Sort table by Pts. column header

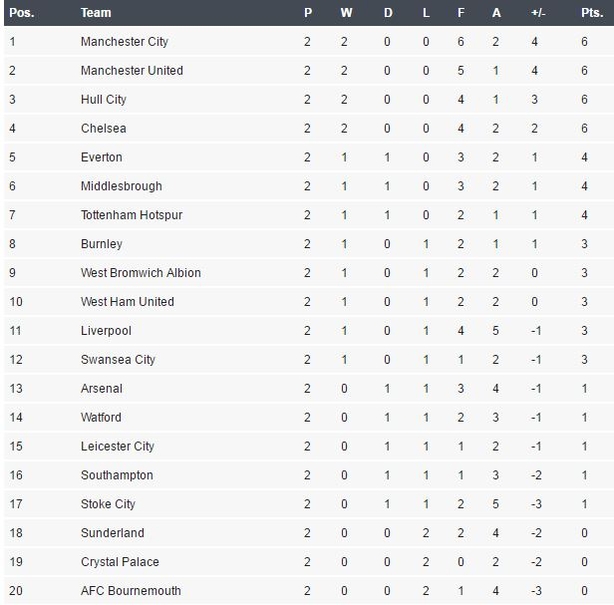click(592, 13)
